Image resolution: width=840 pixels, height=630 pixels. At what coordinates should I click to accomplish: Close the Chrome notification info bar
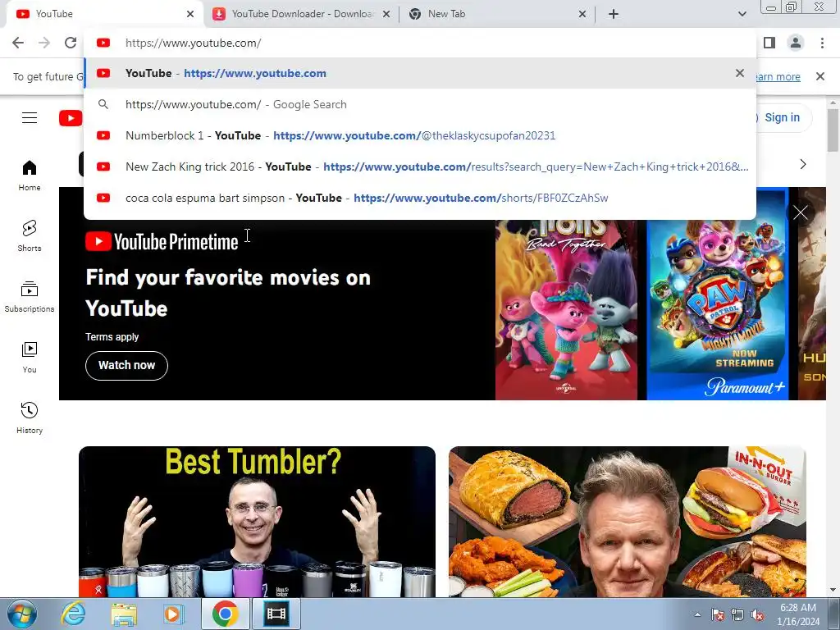coord(820,76)
